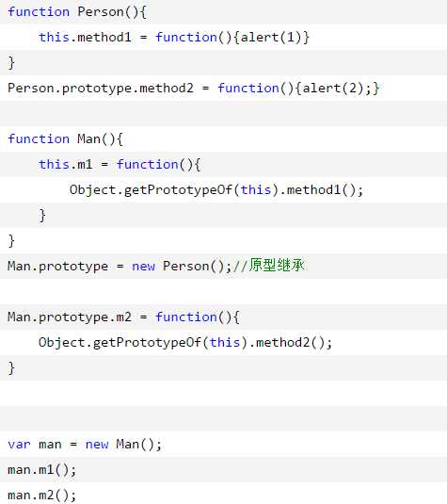Screen dimensions: 447x504
Task: Click the "Man.prototype.m2 = function(){" line
Action: point(123,317)
